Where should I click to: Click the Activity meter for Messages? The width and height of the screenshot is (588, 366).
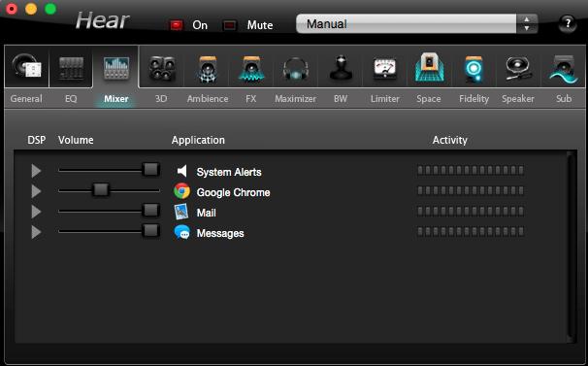pos(471,232)
